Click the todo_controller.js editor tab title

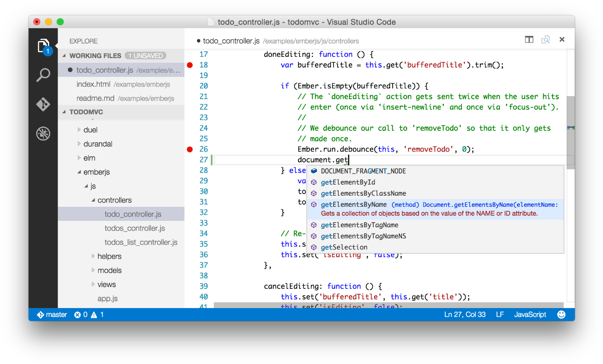pos(231,41)
